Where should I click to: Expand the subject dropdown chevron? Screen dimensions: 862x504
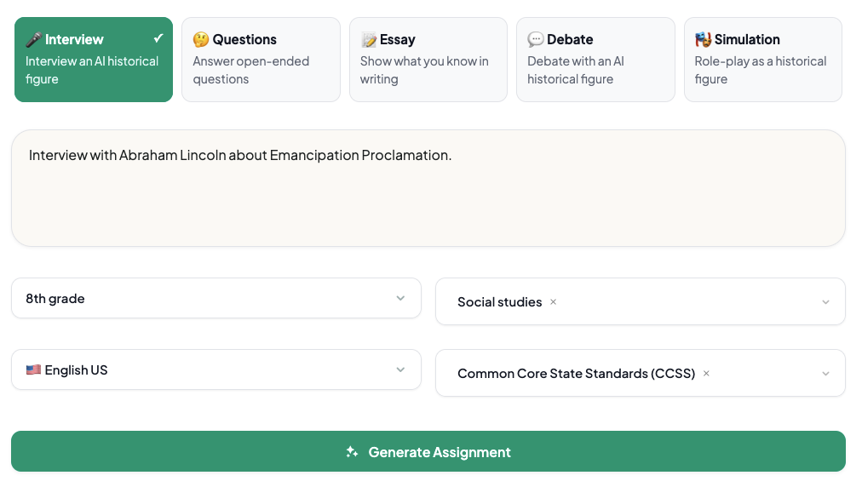825,302
